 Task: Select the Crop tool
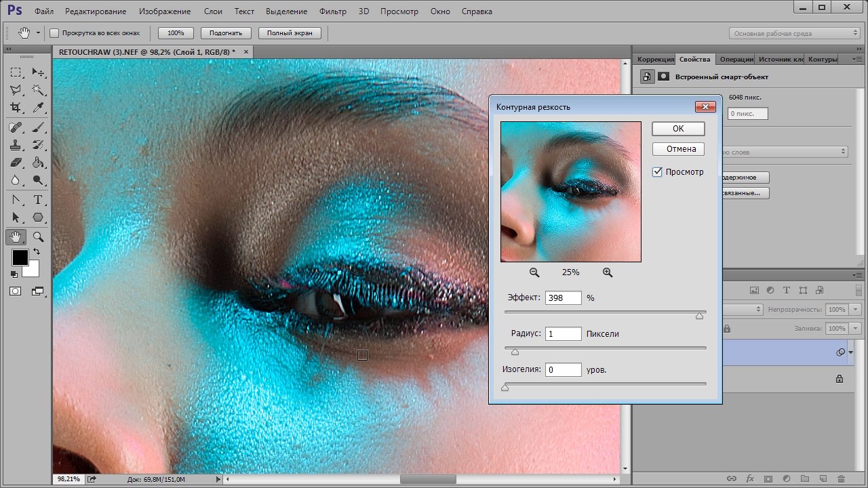coord(16,108)
